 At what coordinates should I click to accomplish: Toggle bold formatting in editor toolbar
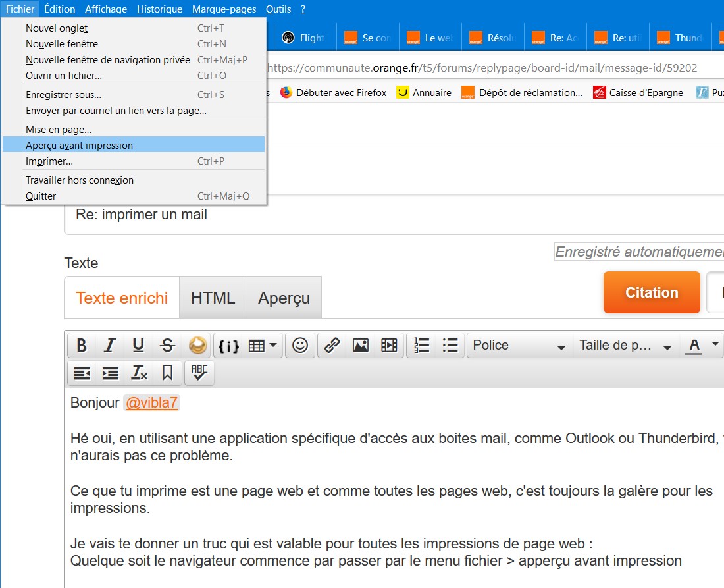click(x=82, y=345)
